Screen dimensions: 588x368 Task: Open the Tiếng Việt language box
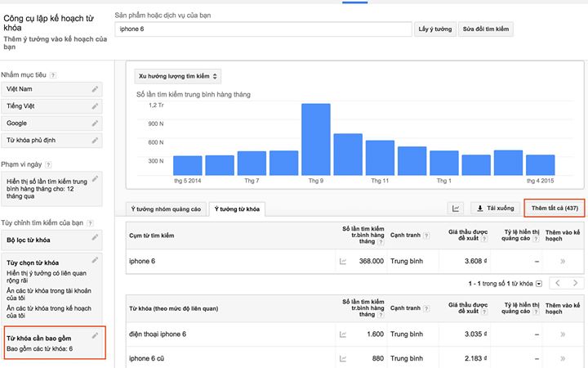(x=51, y=106)
